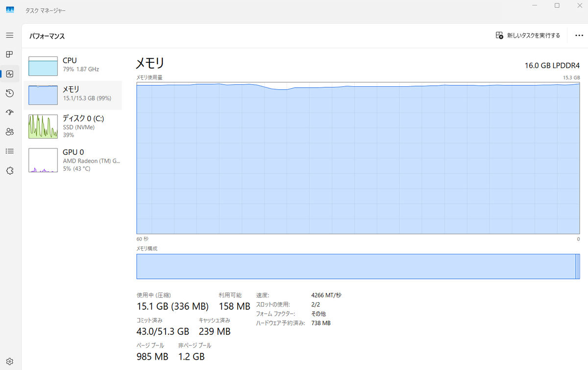Image resolution: width=588 pixels, height=370 pixels.
Task: Click the 158 MB available value
Action: [x=234, y=306]
